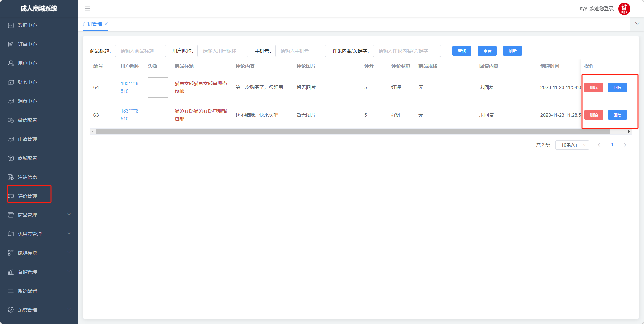Expand the 优惠券管理 submenu
Viewport: 644px width, 324px height.
(x=69, y=233)
